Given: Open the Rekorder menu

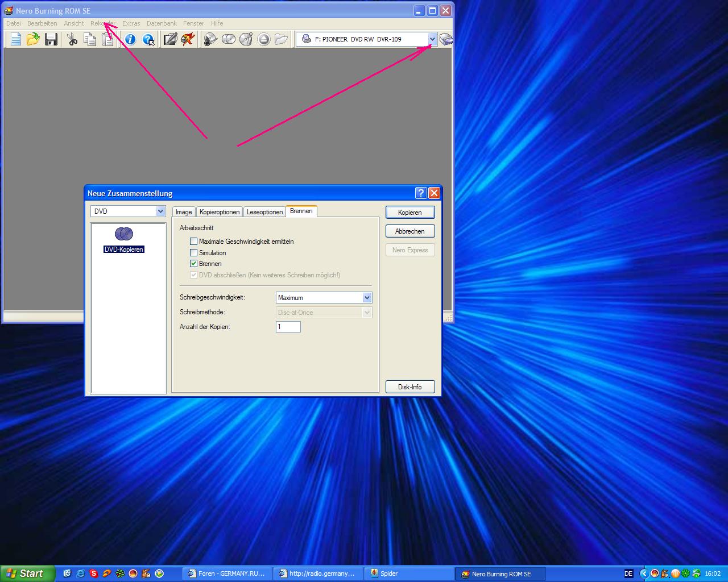Looking at the screenshot, I should click(103, 23).
